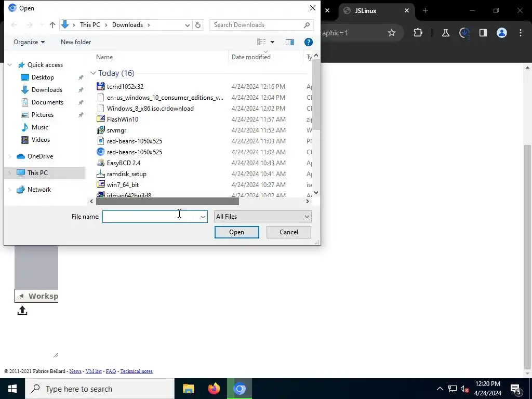Select en-us_windows_10_consumer_editions file
532x399 pixels.
(165, 98)
